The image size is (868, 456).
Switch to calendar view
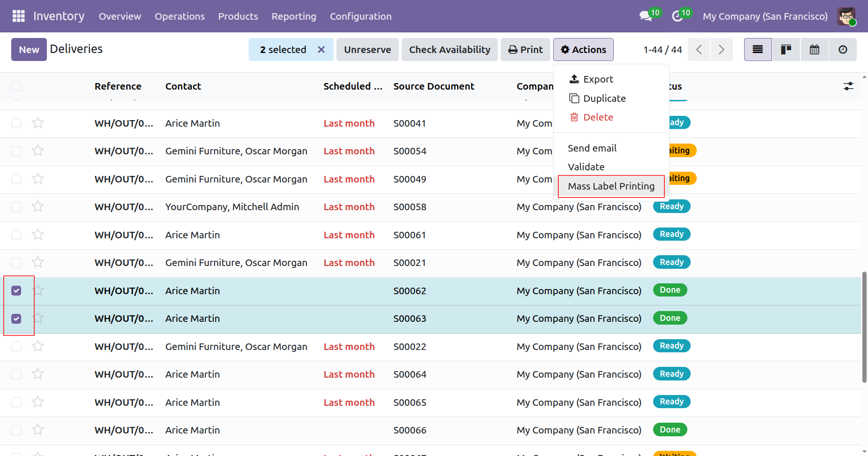(x=815, y=50)
